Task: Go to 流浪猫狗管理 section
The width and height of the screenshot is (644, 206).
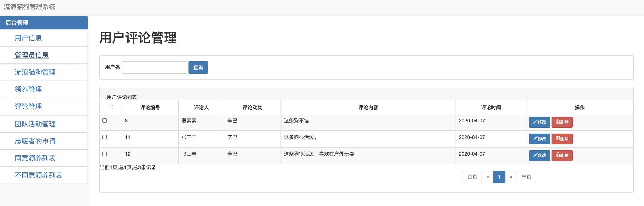Action: tap(35, 72)
